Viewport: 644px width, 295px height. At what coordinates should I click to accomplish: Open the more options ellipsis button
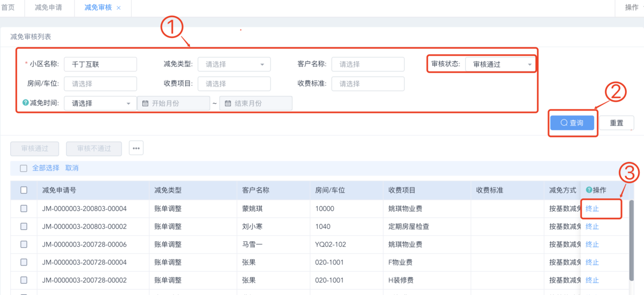(136, 148)
